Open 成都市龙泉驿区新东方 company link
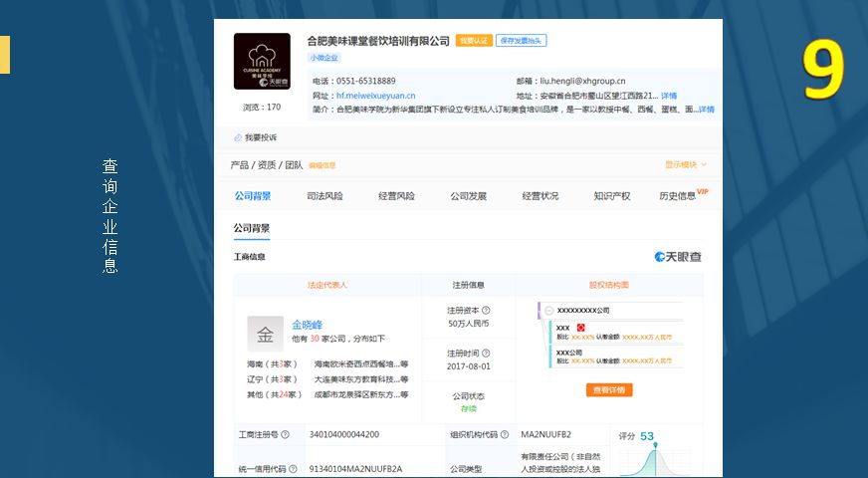Viewport: 868px width, 478px height. [x=361, y=395]
